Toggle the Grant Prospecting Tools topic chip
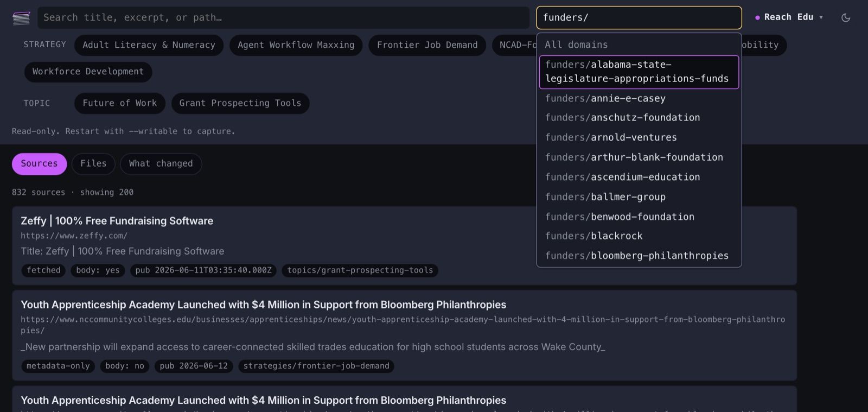The height and width of the screenshot is (412, 868). tap(240, 103)
